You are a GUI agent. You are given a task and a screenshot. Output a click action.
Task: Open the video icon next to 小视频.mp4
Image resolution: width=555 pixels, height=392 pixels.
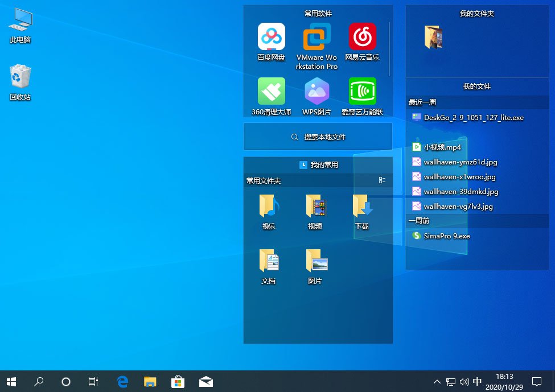417,147
